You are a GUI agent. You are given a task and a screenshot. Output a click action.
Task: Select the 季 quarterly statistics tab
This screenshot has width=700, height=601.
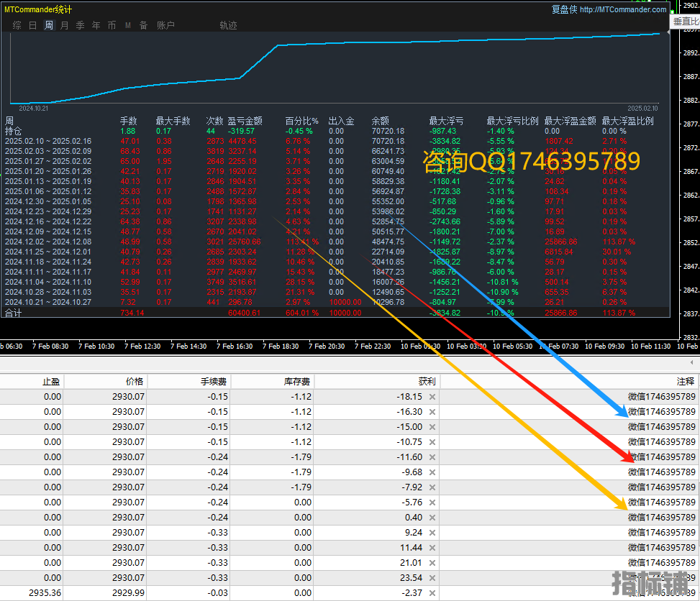81,25
